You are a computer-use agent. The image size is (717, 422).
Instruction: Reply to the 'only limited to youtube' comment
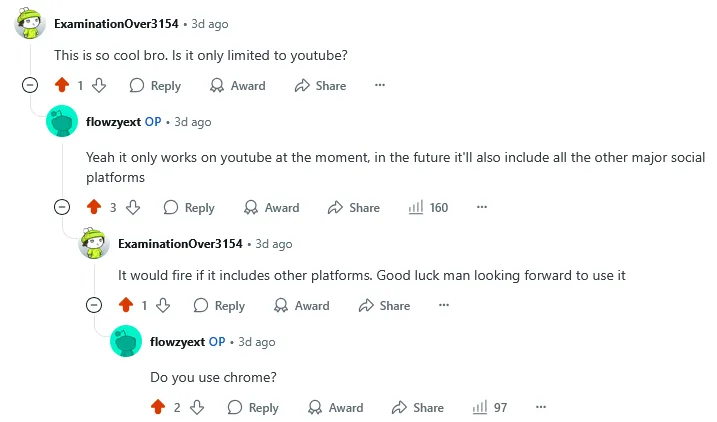[155, 85]
